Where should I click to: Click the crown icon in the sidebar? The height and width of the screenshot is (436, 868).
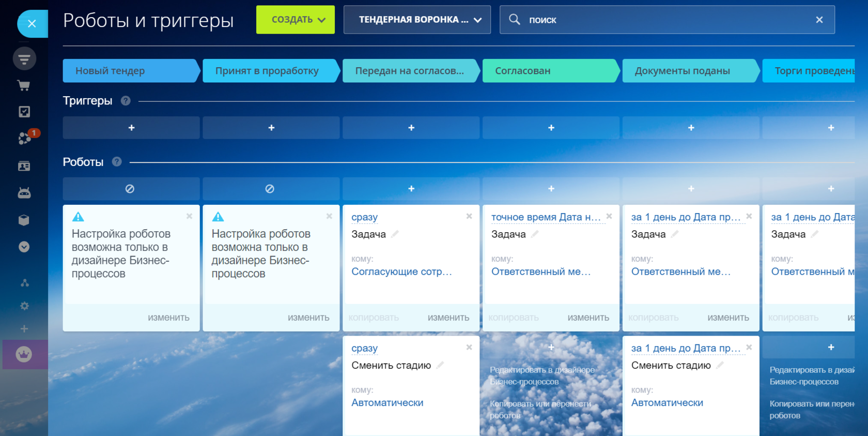pyautogui.click(x=24, y=354)
